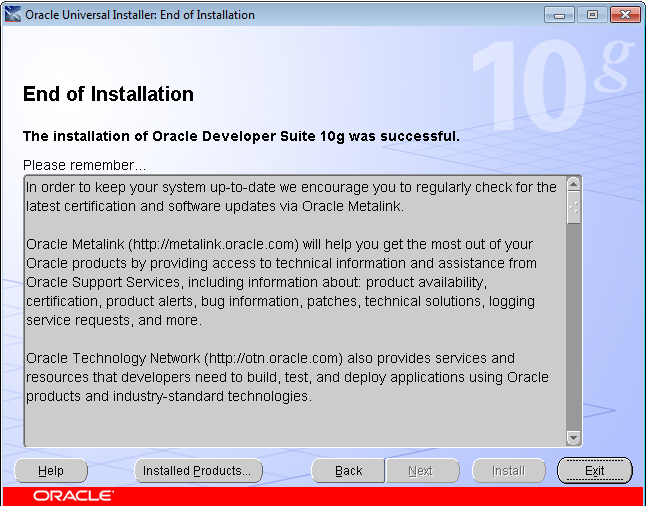Exit the Oracle installer

tap(595, 471)
